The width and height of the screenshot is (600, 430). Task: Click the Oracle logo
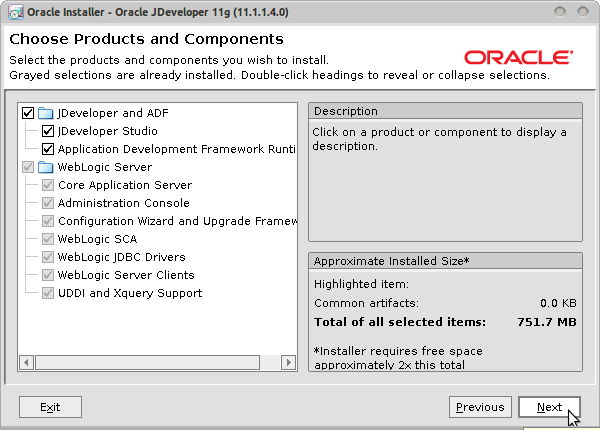[518, 57]
